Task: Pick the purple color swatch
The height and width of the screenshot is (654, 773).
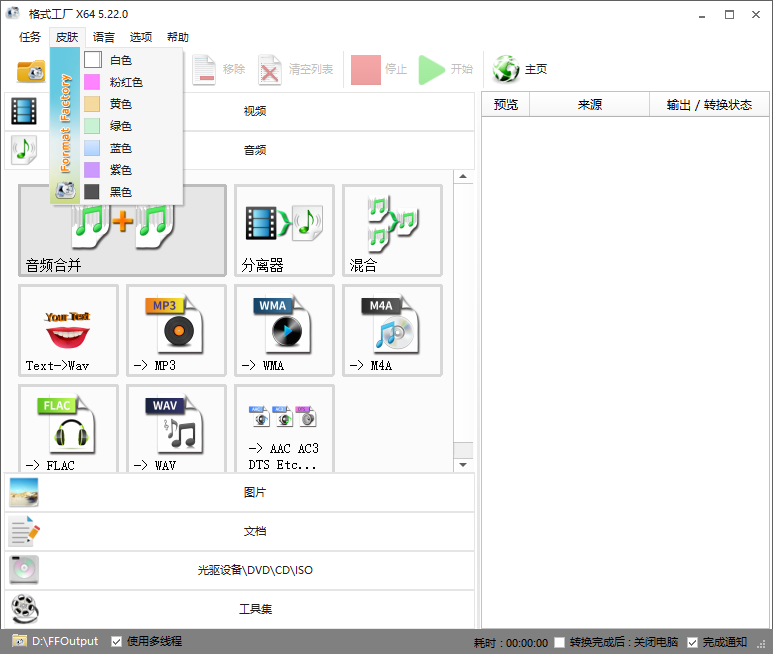Action: point(92,170)
